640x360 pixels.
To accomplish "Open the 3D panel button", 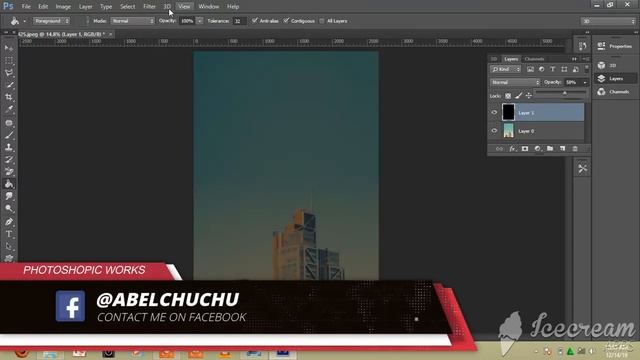I will point(615,65).
